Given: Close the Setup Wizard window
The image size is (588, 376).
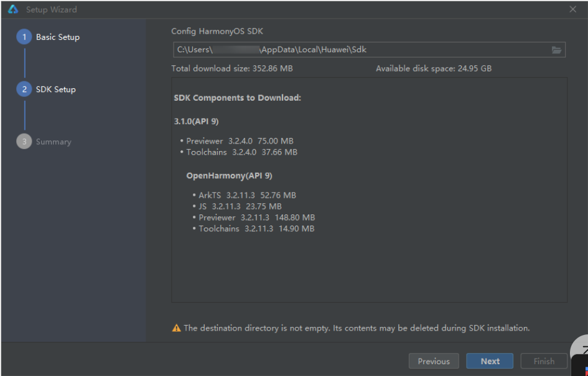Looking at the screenshot, I should pyautogui.click(x=572, y=9).
